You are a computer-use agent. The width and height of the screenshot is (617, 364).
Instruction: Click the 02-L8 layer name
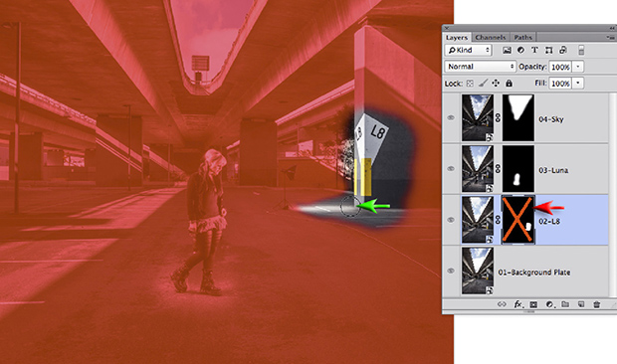pos(549,222)
